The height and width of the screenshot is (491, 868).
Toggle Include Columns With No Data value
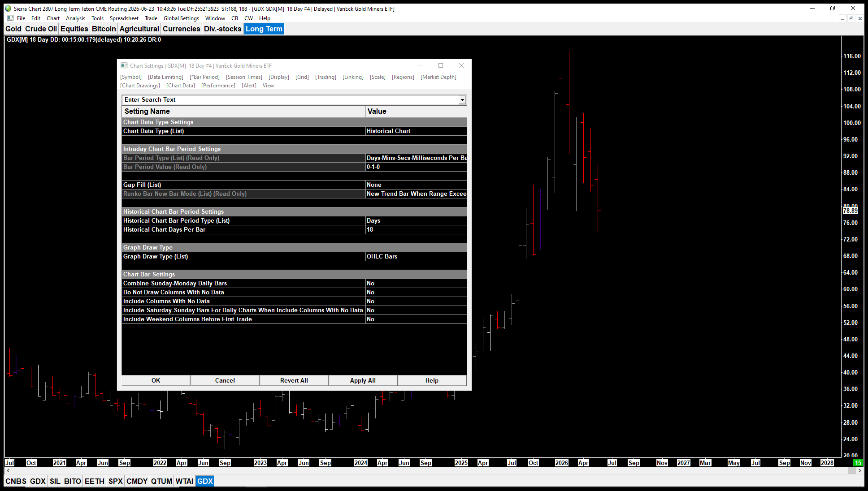[416, 301]
